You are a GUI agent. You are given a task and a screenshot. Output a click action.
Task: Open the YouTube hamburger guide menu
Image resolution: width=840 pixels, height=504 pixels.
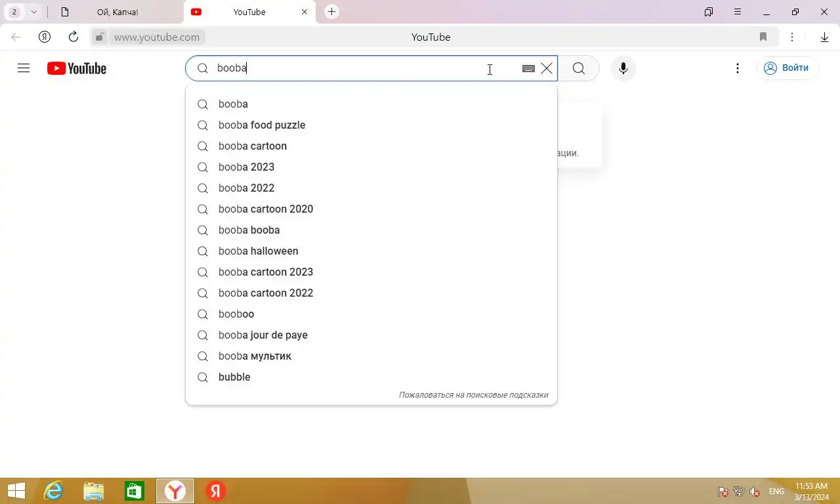click(24, 68)
